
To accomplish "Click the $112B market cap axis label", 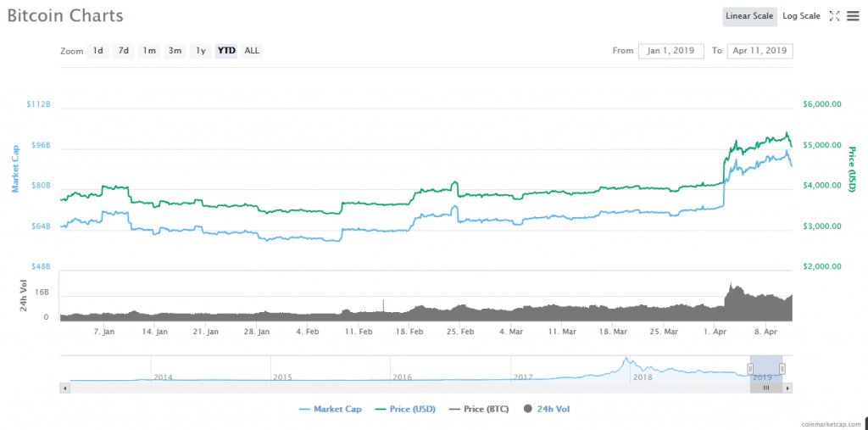I will click(x=39, y=104).
